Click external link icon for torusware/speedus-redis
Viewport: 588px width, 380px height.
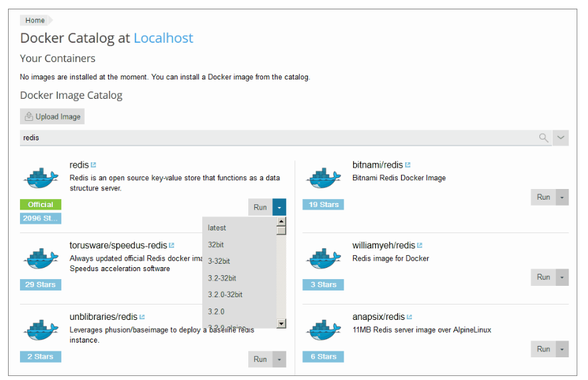coord(172,245)
